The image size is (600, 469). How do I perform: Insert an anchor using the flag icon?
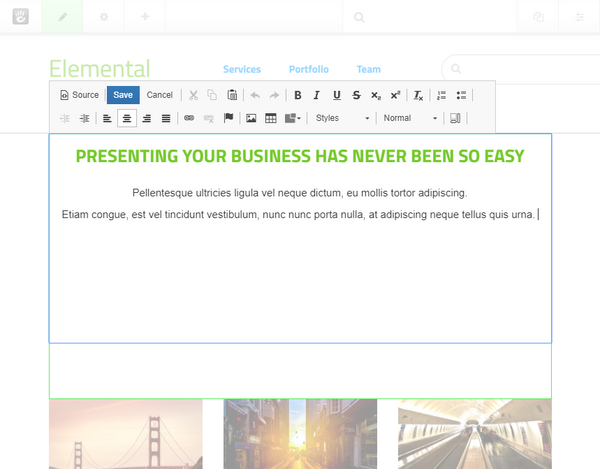click(228, 118)
